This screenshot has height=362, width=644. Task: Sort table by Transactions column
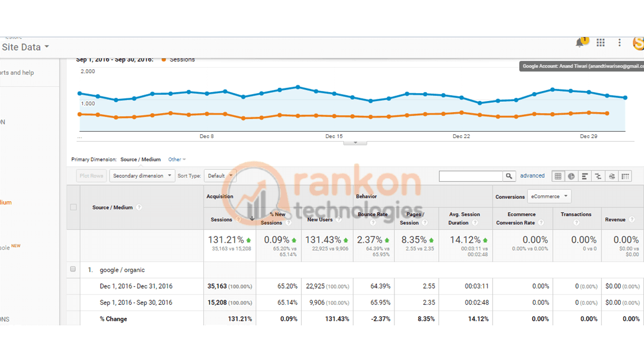[576, 214]
